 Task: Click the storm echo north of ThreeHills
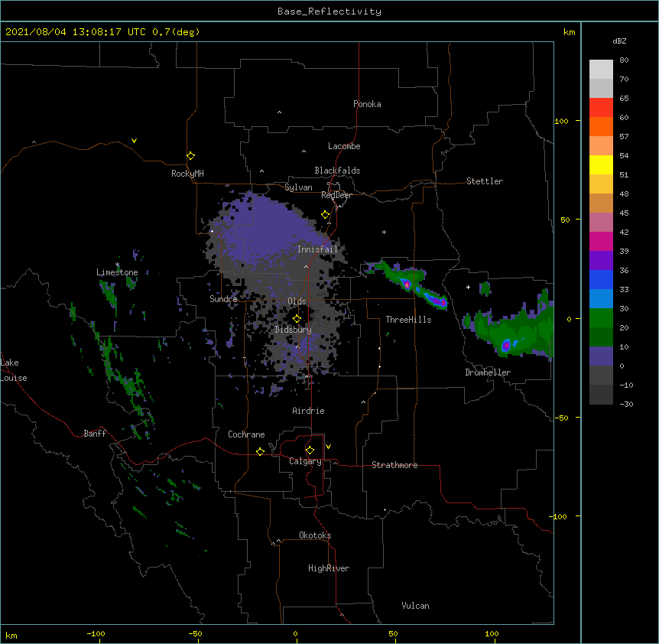pyautogui.click(x=407, y=285)
